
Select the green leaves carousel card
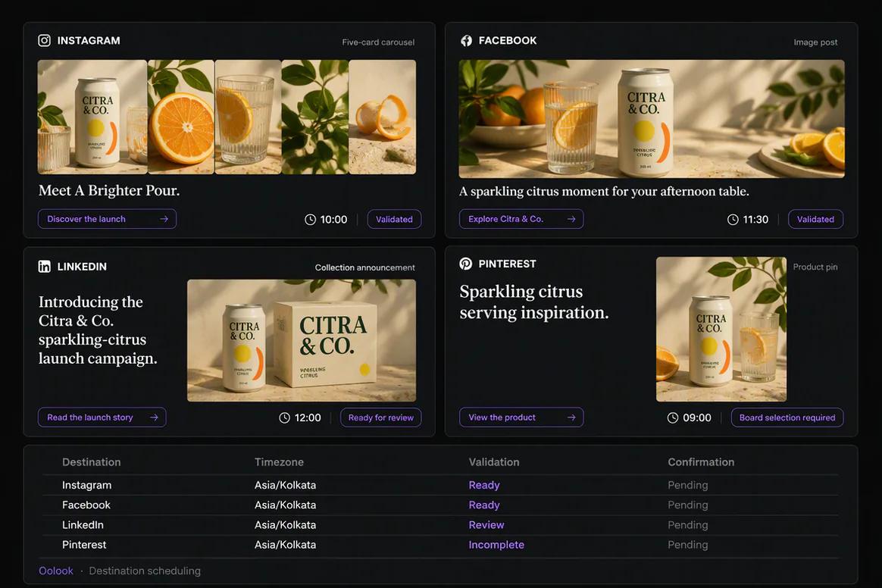[315, 117]
